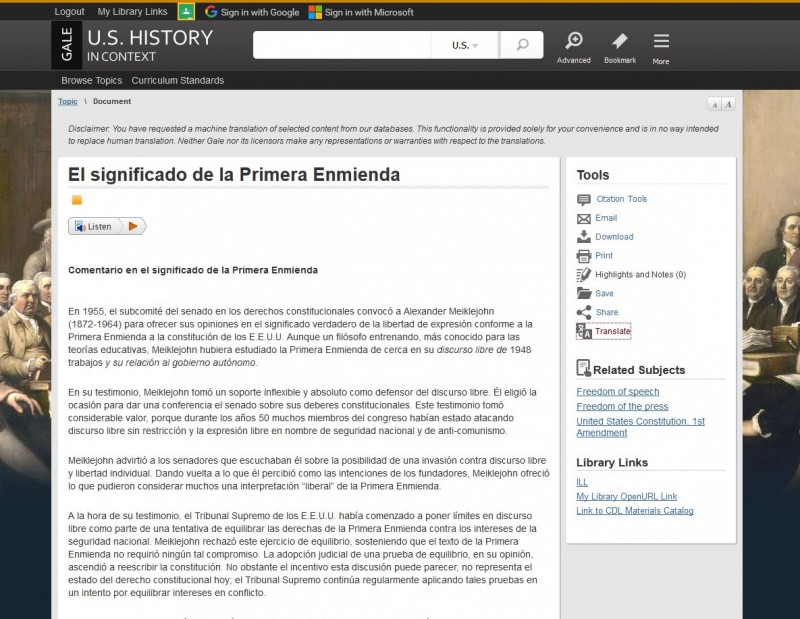Select the Save tool link
This screenshot has height=619, width=800.
604,293
